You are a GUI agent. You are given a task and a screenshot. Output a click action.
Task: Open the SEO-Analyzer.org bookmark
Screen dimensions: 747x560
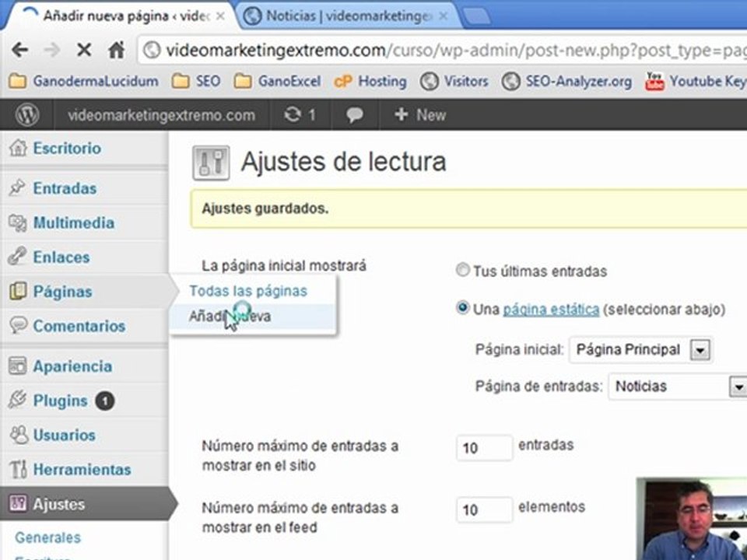click(567, 82)
